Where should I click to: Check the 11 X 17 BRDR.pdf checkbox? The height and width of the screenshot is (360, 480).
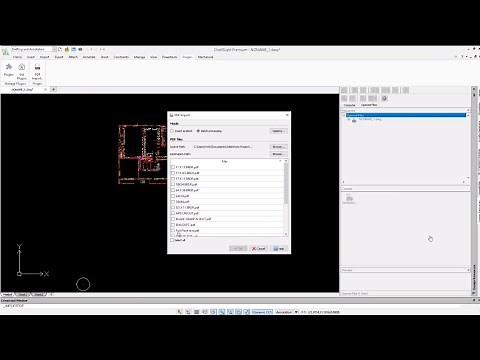[173, 167]
